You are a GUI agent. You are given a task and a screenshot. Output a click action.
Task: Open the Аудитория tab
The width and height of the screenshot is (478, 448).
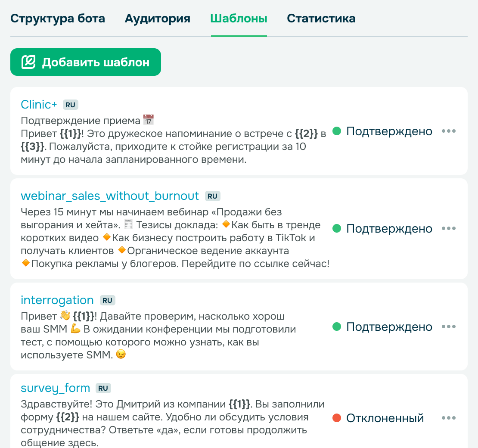click(158, 19)
